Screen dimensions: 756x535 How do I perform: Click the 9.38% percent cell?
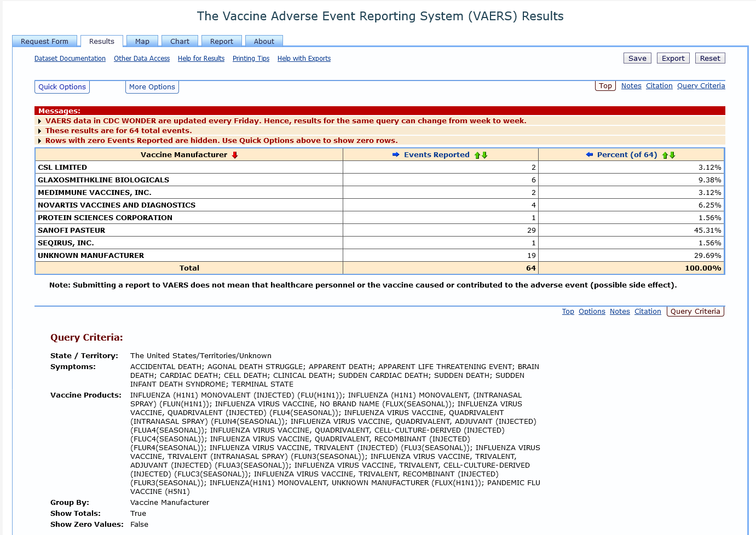coord(709,180)
